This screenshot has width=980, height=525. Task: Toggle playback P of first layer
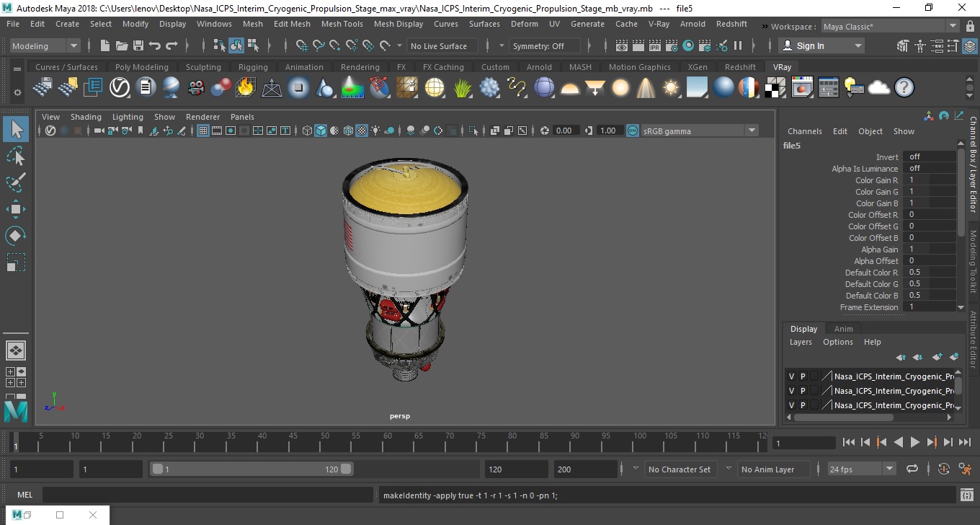pyautogui.click(x=803, y=376)
